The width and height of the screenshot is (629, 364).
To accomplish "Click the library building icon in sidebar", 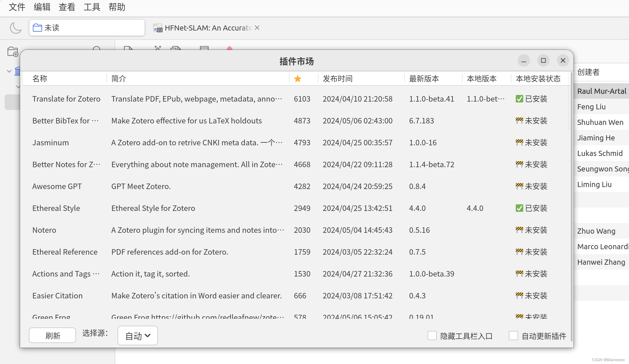I will (18, 71).
